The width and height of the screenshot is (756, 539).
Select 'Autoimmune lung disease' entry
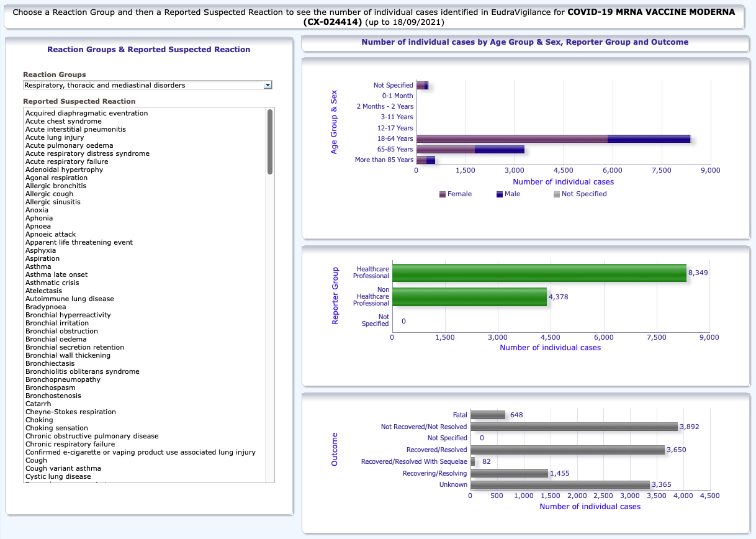pyautogui.click(x=70, y=299)
